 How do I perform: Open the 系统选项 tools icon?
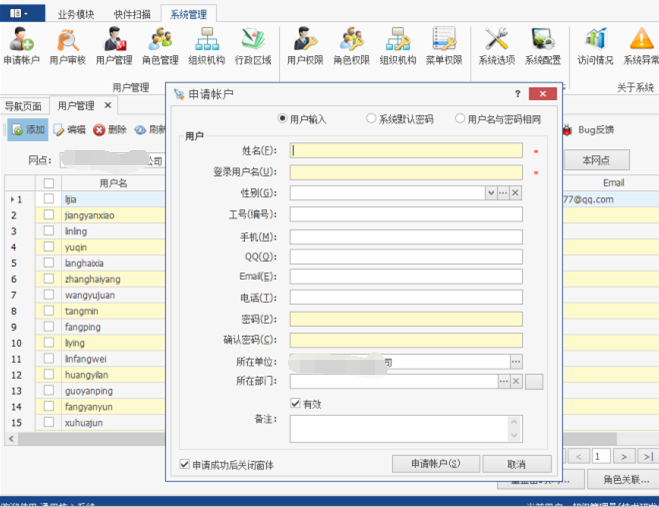[x=496, y=45]
